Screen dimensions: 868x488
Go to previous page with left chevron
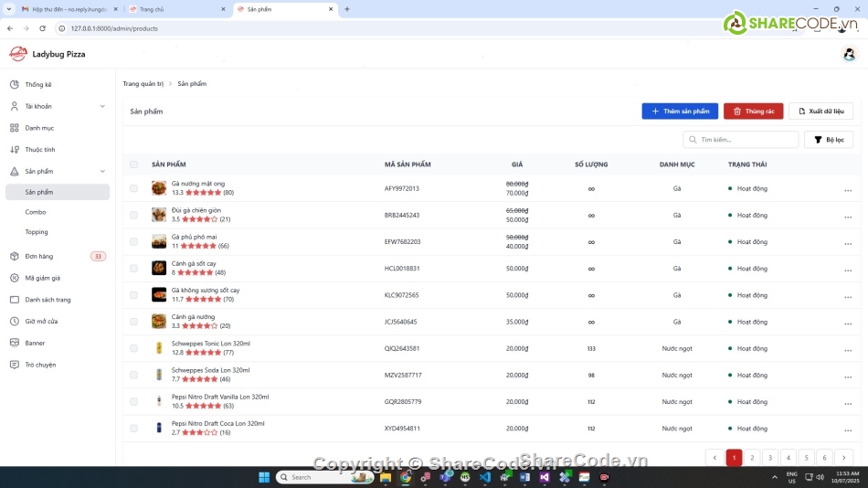715,458
